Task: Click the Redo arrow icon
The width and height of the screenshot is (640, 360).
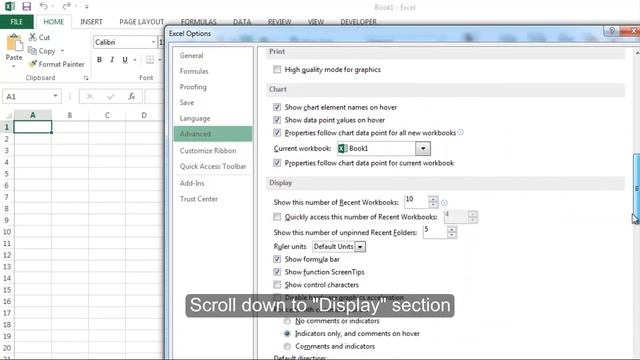Action: pyautogui.click(x=67, y=6)
